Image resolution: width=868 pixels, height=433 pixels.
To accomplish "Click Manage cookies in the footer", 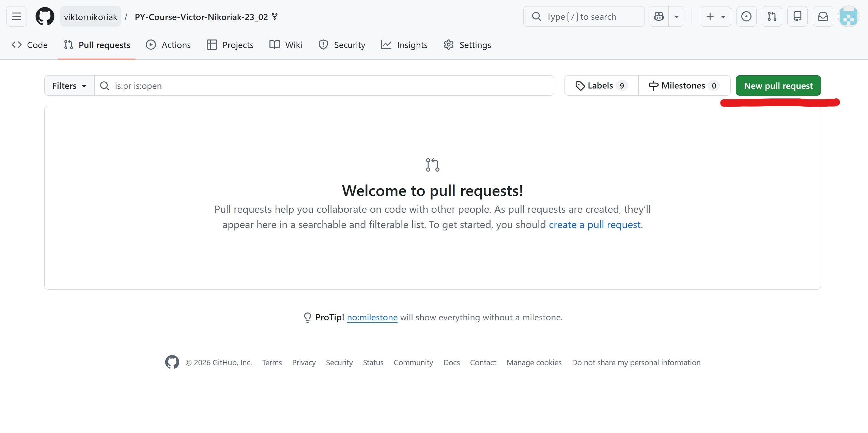I will tap(534, 363).
